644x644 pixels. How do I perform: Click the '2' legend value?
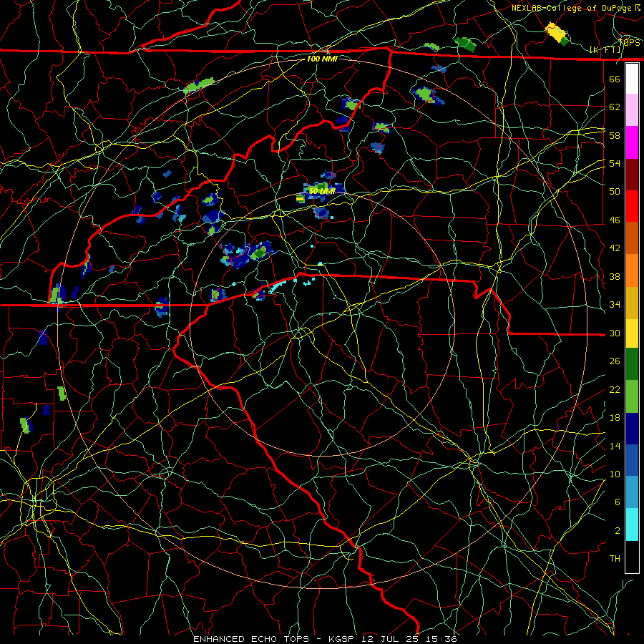(x=618, y=531)
